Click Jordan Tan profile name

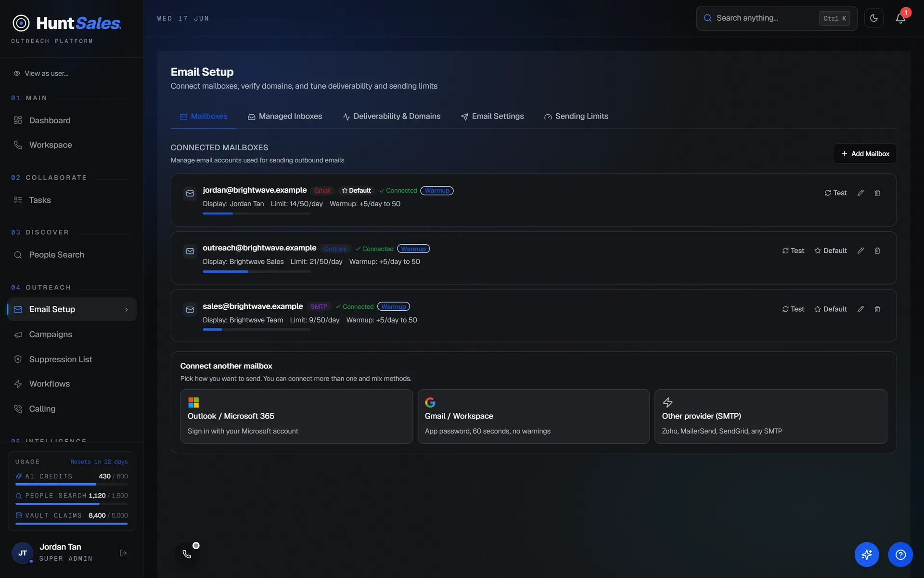pyautogui.click(x=60, y=547)
